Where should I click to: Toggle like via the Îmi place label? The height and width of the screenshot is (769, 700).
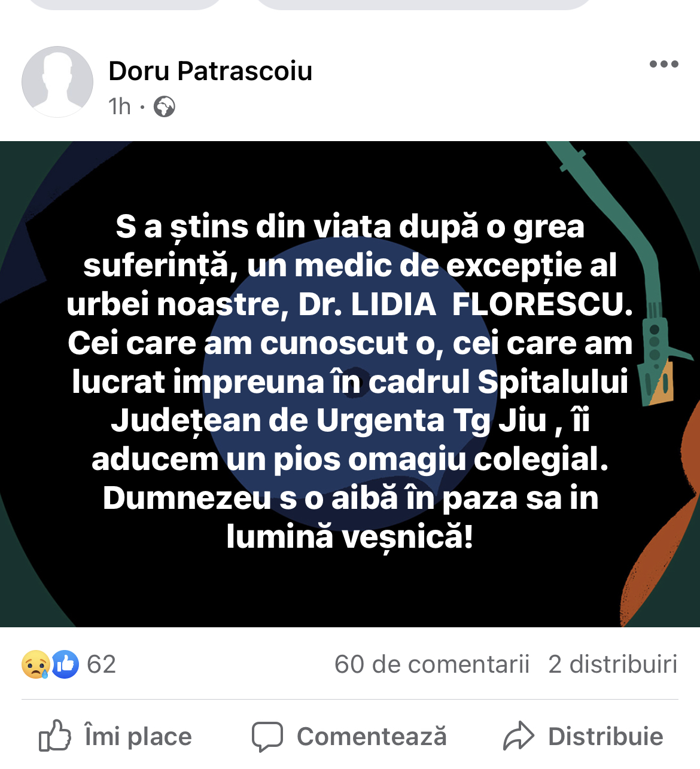pos(138,737)
